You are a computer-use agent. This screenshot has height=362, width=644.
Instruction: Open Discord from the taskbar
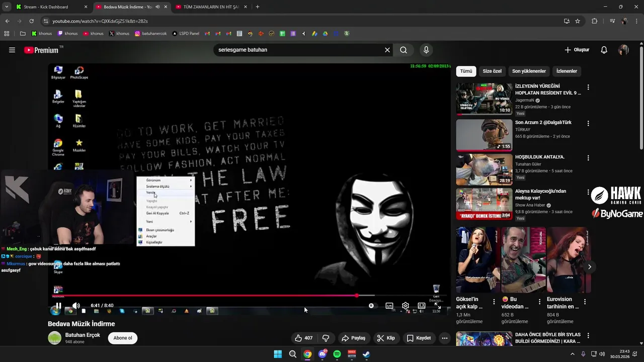[x=323, y=354]
